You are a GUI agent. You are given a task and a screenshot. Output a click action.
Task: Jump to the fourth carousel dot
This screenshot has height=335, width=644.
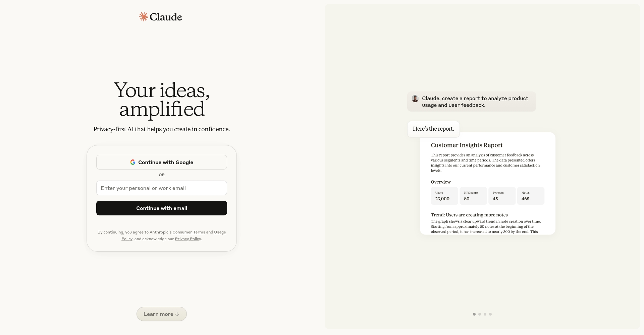click(490, 314)
